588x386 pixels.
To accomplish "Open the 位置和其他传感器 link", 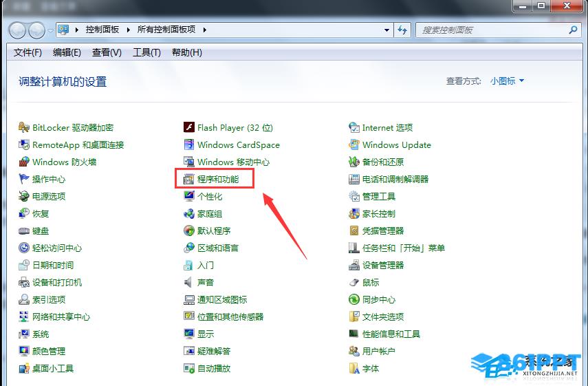I will click(x=230, y=317).
